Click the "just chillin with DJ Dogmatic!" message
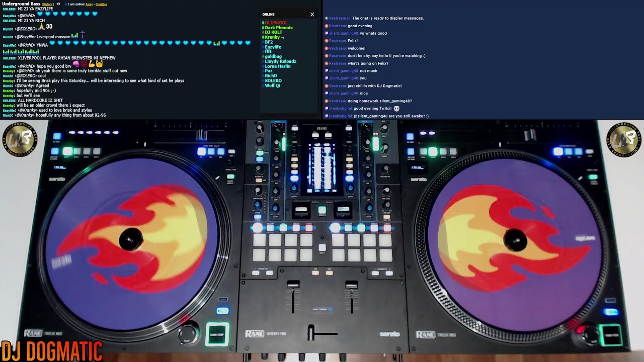The image size is (644, 362). [x=375, y=86]
